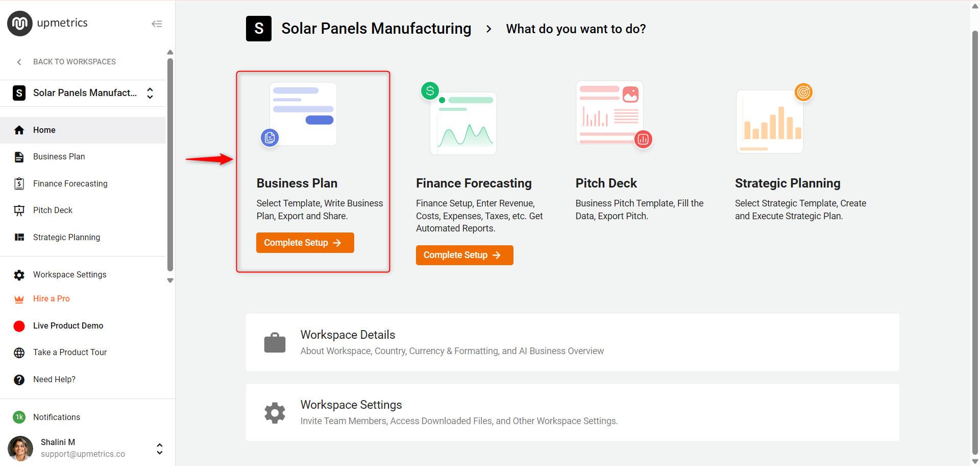Viewport: 980px width, 466px height.
Task: Open the workspace switcher dropdown
Action: [x=150, y=93]
